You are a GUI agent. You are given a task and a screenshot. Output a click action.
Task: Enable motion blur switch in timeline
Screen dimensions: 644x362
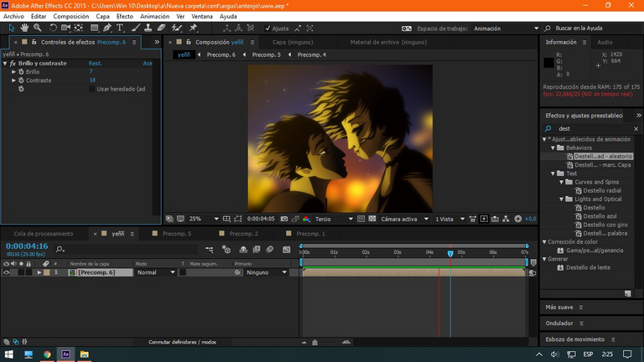coord(270,249)
